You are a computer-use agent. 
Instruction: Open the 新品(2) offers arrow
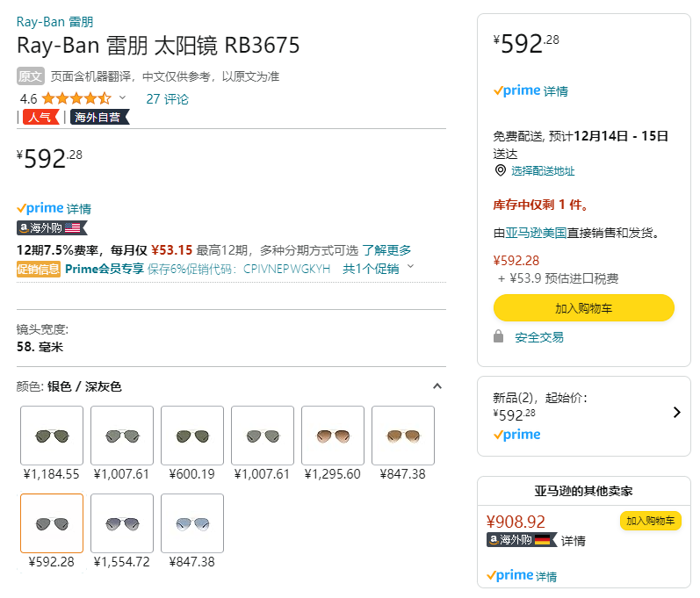[677, 412]
